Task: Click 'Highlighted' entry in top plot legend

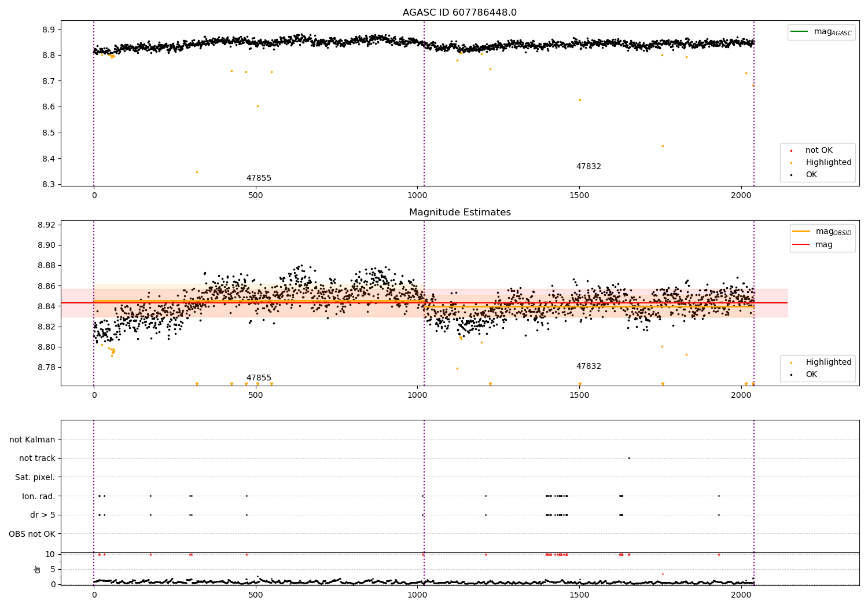Action: (x=829, y=163)
